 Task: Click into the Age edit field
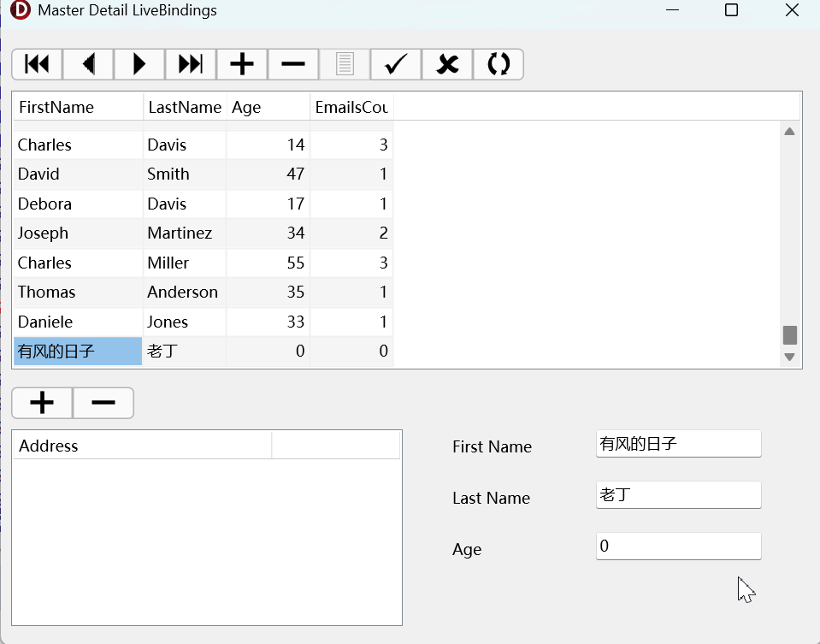point(678,547)
